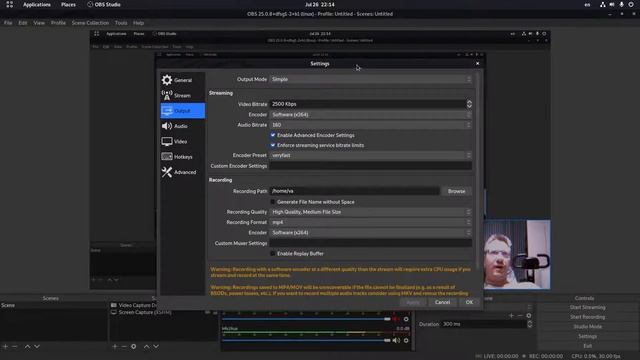This screenshot has width=640, height=360.
Task: Move source down in Sources panel
Action: click(x=156, y=347)
